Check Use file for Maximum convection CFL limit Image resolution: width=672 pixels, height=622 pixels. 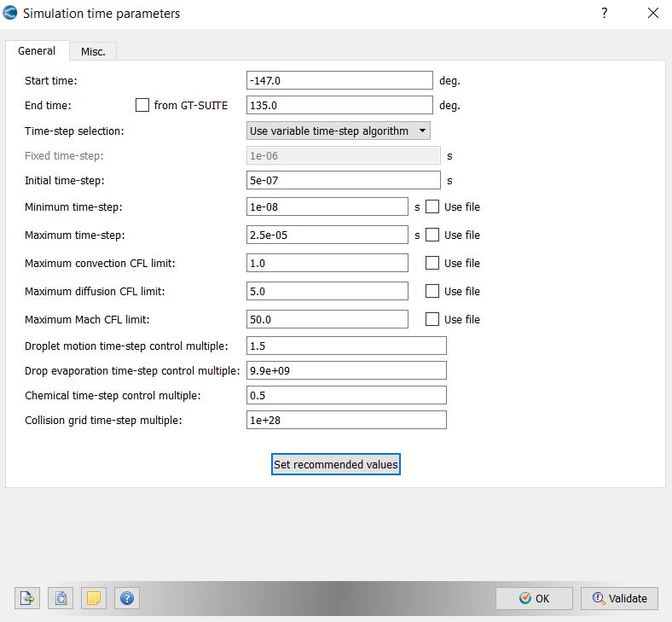432,263
